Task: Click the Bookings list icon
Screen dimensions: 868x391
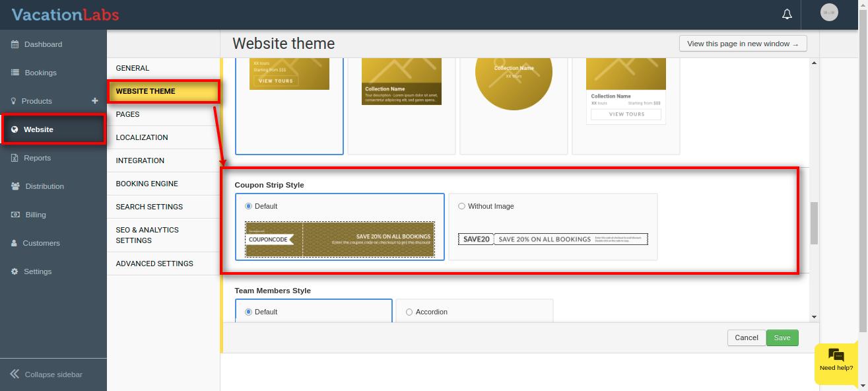Action: point(15,73)
